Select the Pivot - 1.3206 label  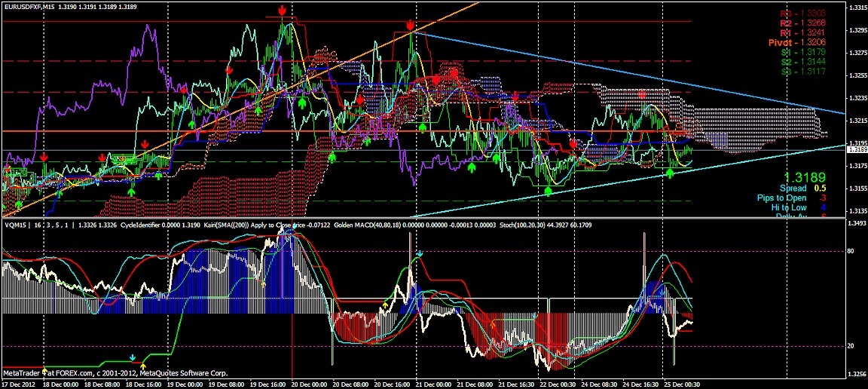click(786, 44)
